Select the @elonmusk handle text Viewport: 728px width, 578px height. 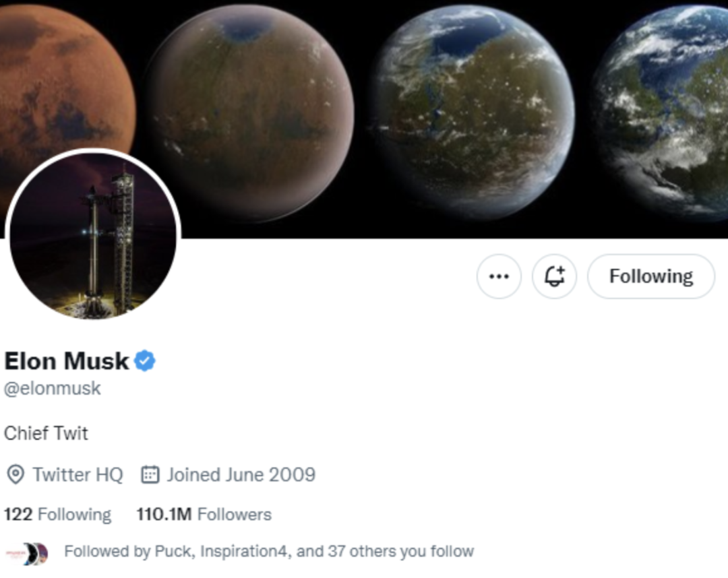pyautogui.click(x=53, y=389)
